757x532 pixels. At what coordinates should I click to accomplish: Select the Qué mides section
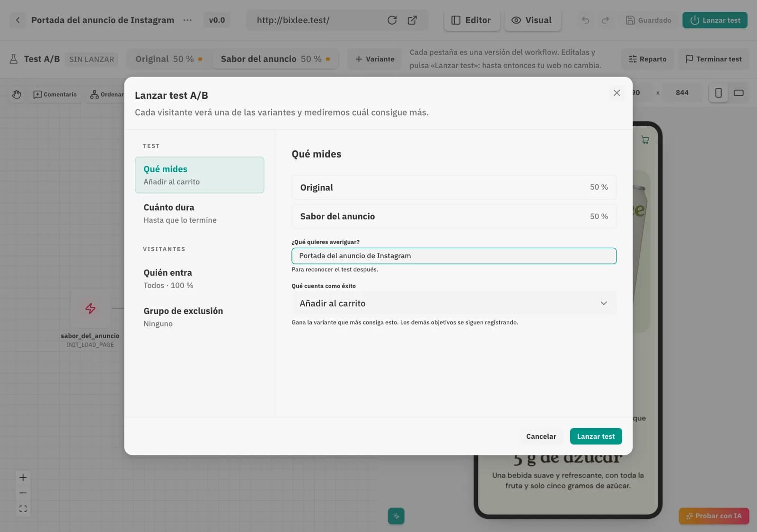click(199, 175)
